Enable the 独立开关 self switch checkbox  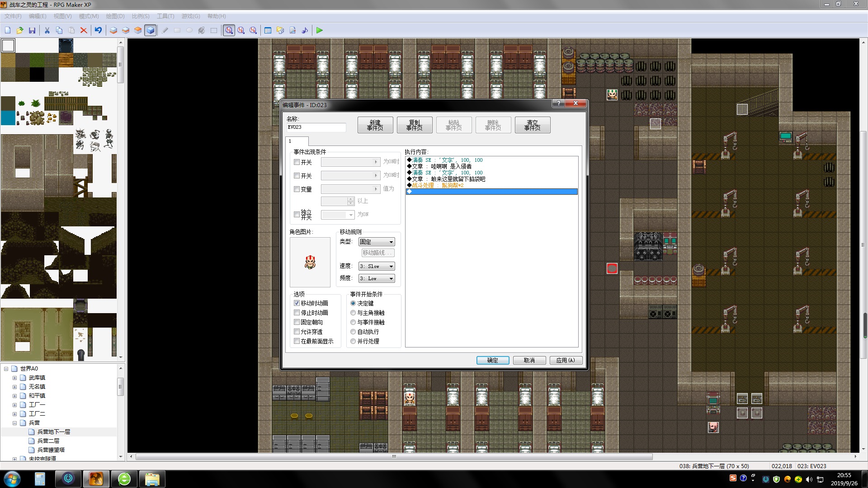(297, 215)
